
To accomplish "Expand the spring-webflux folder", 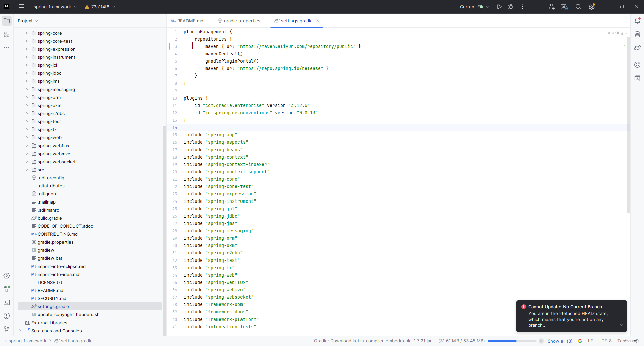I will pyautogui.click(x=26, y=146).
